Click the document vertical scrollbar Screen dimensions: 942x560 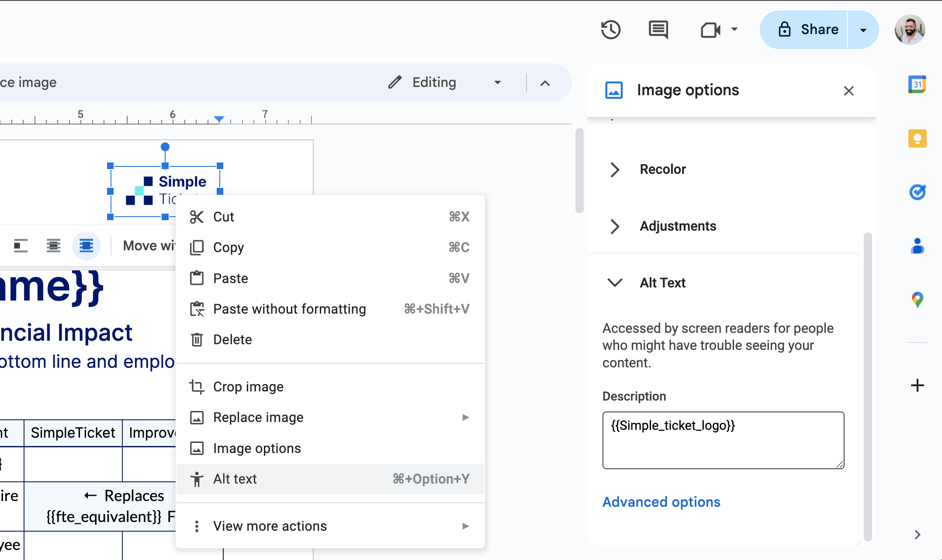tap(579, 170)
